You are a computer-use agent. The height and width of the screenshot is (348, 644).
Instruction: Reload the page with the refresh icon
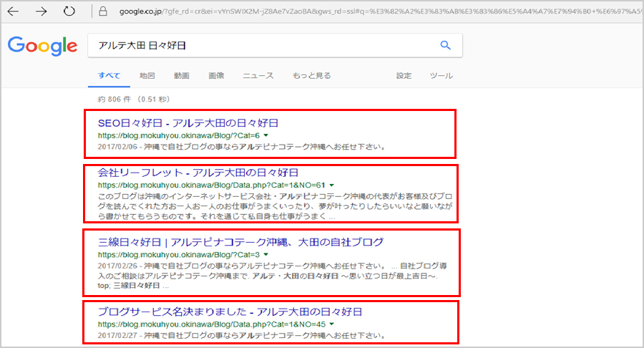tap(69, 11)
